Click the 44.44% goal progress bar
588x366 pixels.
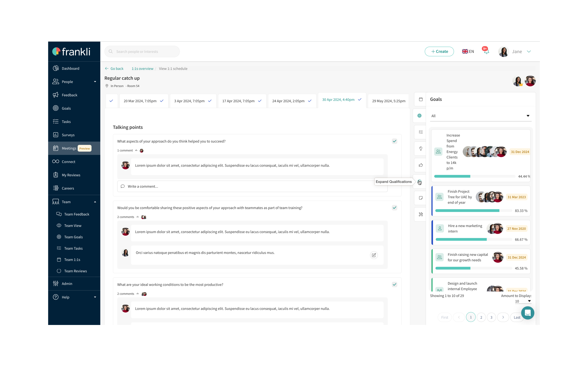pos(475,177)
